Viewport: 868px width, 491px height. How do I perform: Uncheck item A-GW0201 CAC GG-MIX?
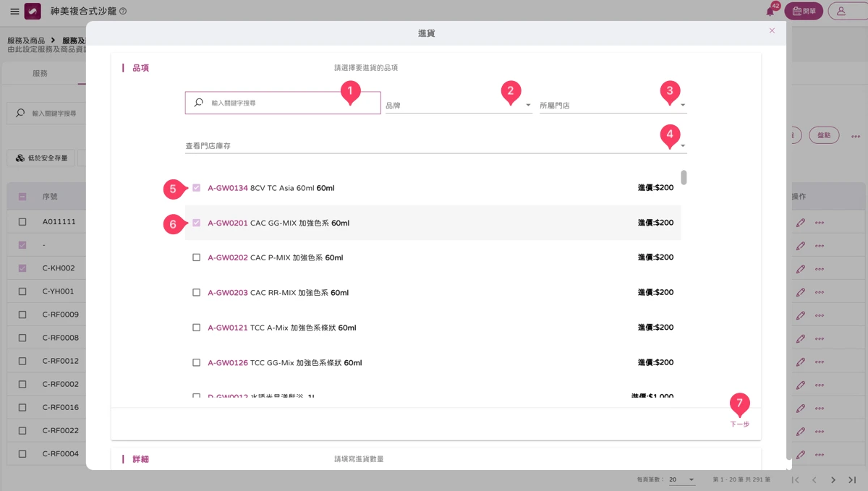coord(196,223)
